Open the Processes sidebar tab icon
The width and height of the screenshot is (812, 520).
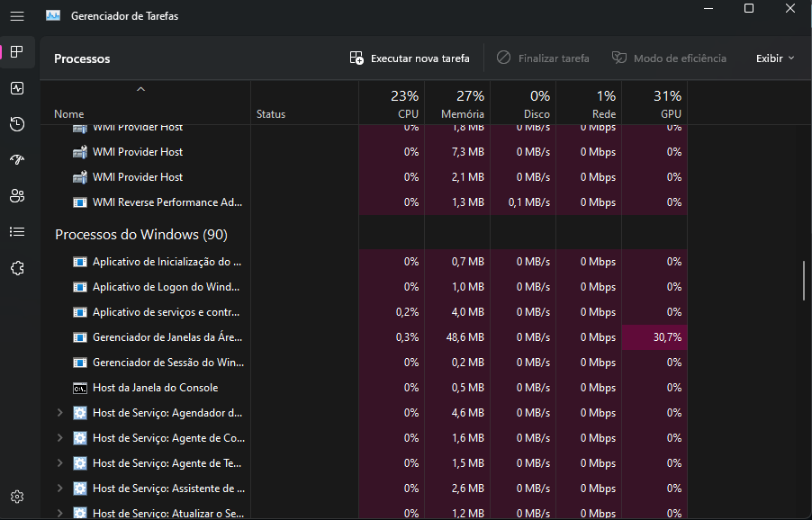click(x=17, y=52)
